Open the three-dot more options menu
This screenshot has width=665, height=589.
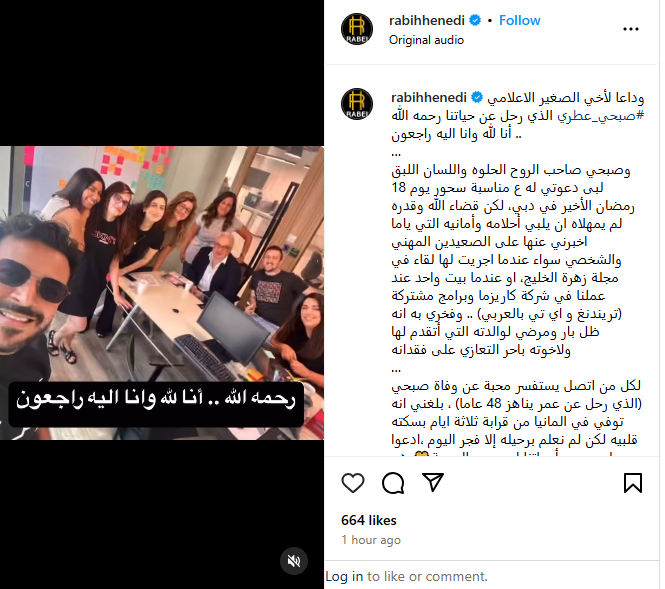point(631,29)
